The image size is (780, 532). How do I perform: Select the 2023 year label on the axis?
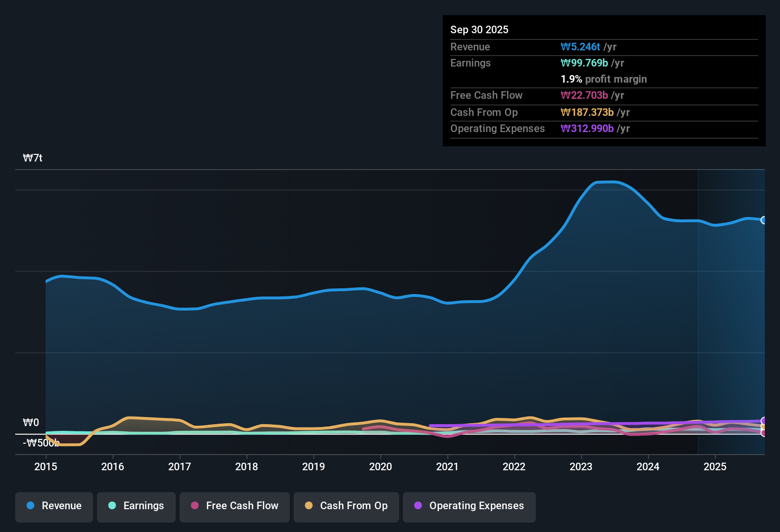(581, 467)
